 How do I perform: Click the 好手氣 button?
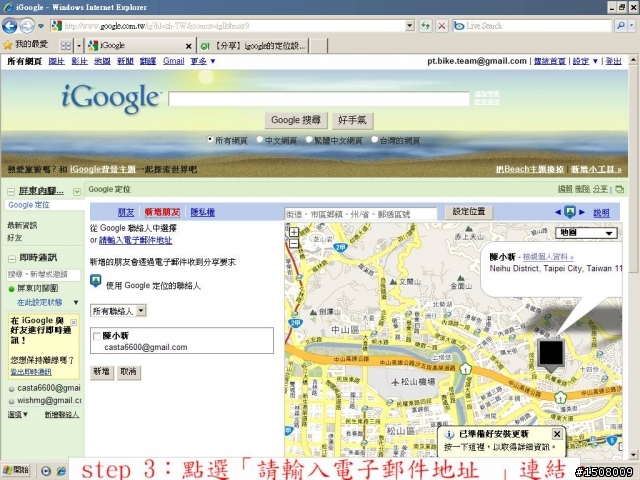[352, 120]
